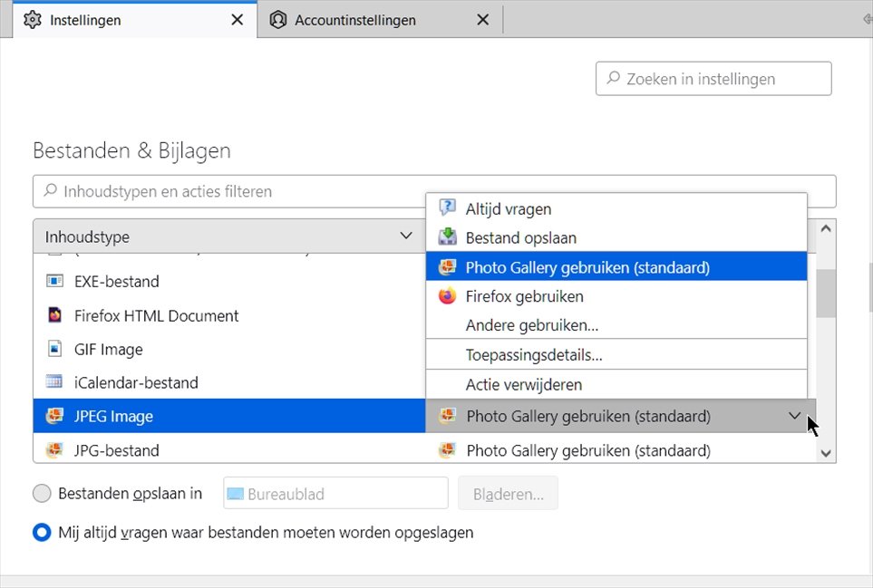Click the GIF Image file icon
The image size is (873, 588).
(55, 350)
